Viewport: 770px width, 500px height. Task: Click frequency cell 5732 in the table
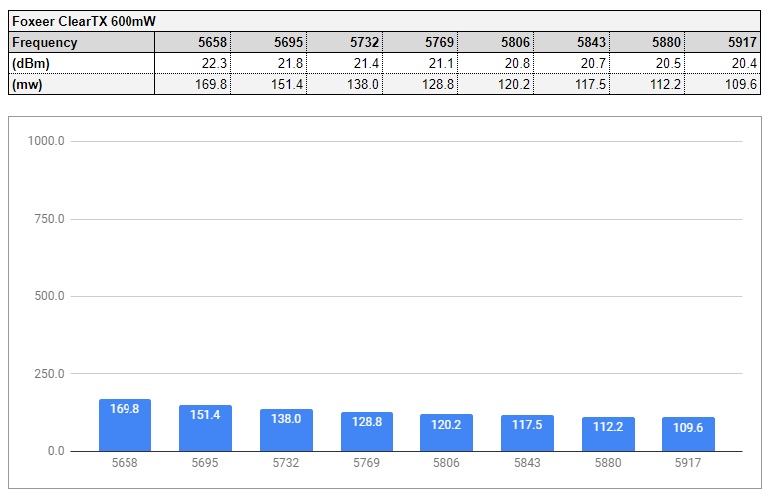pyautogui.click(x=345, y=42)
